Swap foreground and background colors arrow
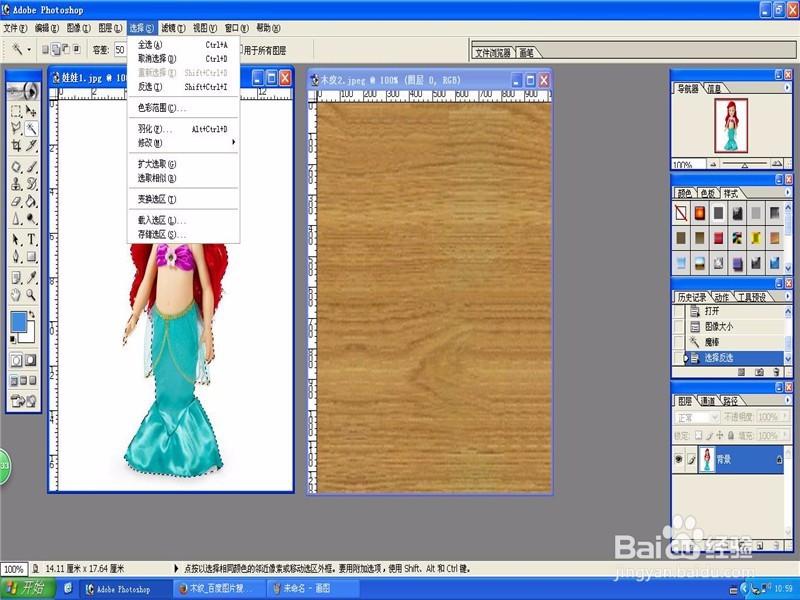Image resolution: width=800 pixels, height=600 pixels. (32, 315)
